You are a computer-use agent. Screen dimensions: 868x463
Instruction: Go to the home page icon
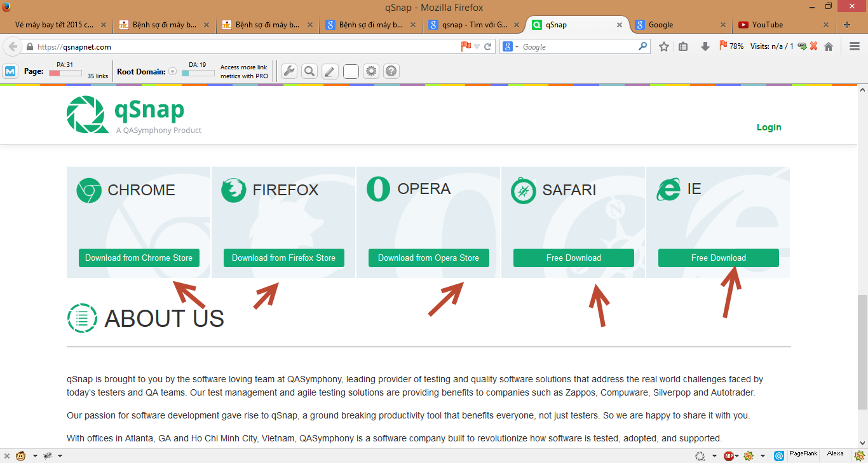(829, 46)
